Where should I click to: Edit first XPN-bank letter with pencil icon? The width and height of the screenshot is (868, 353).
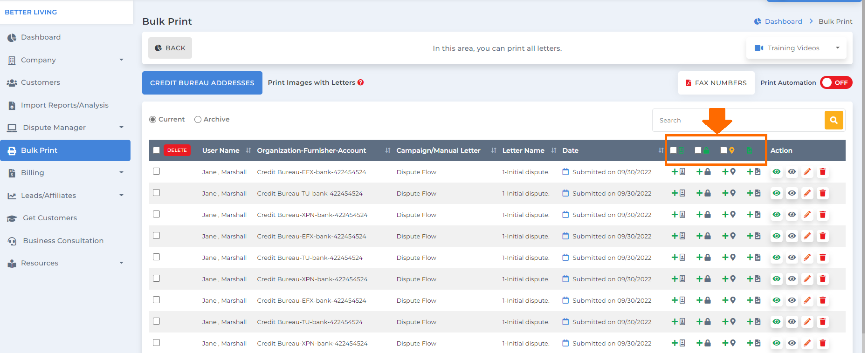[x=807, y=215]
